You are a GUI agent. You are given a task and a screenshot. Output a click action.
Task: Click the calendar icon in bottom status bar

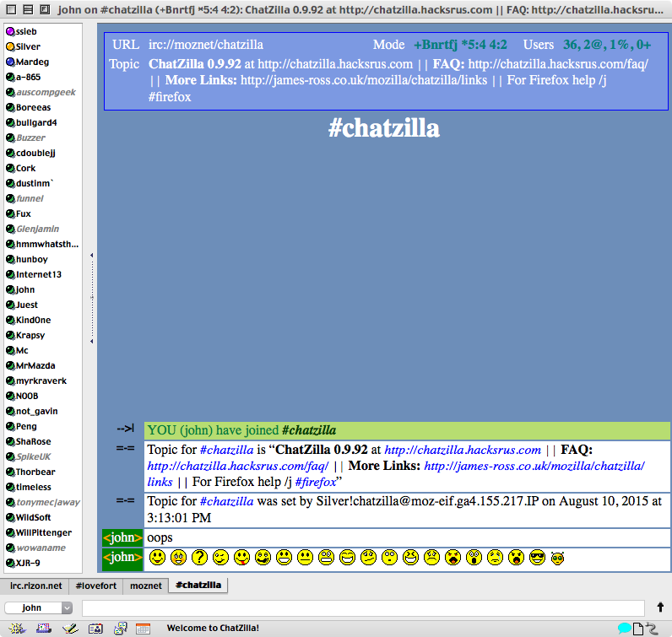click(x=143, y=628)
